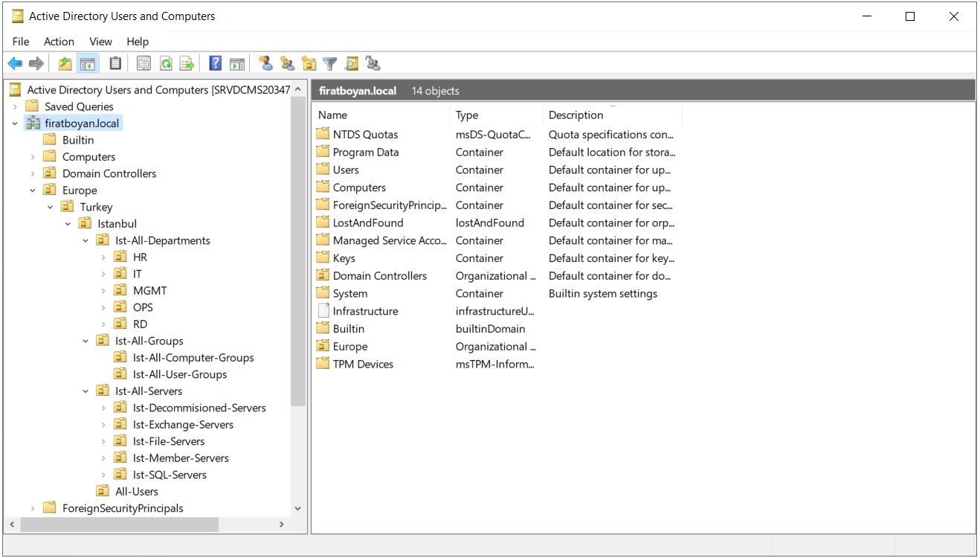Create new organizational unit toolbar icon
Image resolution: width=980 pixels, height=558 pixels.
coord(309,64)
